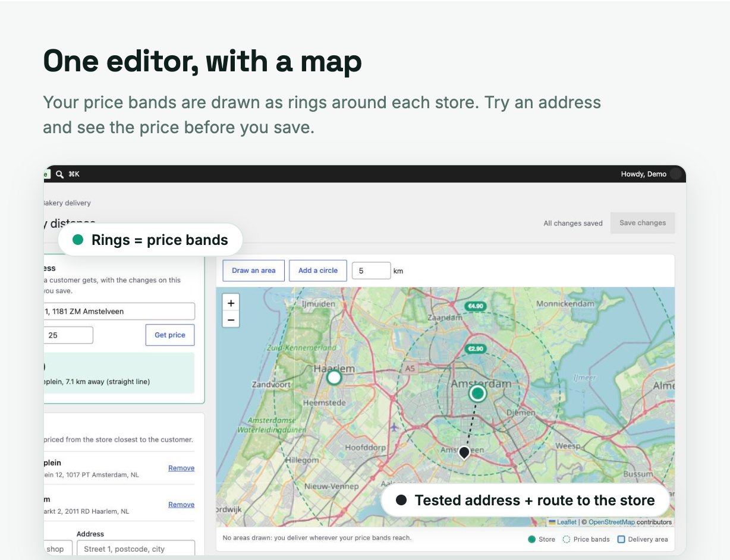The width and height of the screenshot is (730, 560).
Task: Click the 7.1 km away result text
Action: coord(97,382)
